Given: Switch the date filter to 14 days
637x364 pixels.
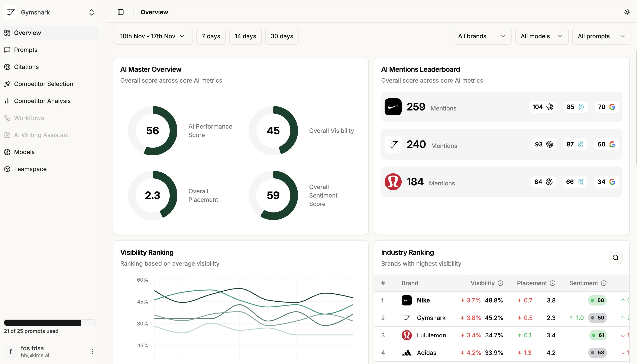Looking at the screenshot, I should [245, 36].
